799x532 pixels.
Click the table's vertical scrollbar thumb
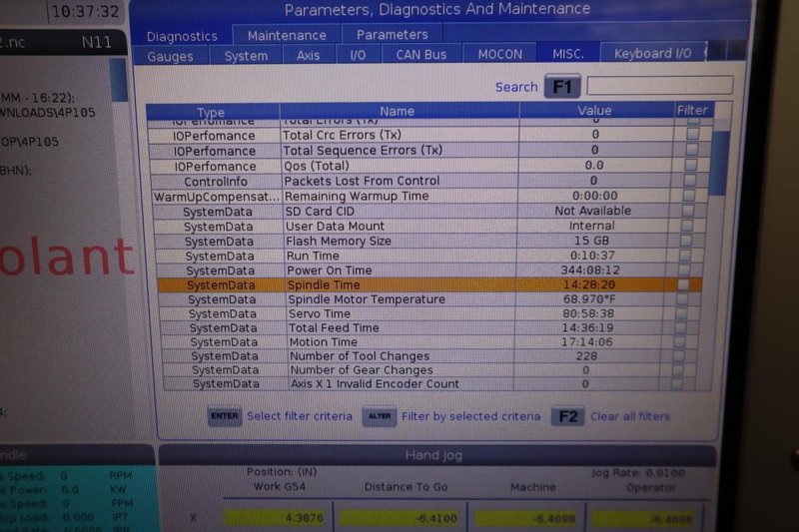click(718, 163)
